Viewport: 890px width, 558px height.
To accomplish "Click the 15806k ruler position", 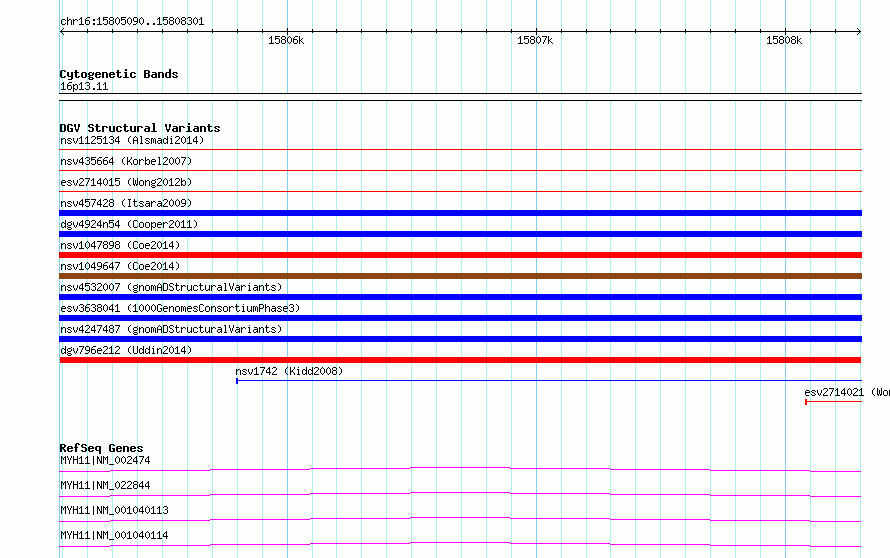I will (286, 40).
